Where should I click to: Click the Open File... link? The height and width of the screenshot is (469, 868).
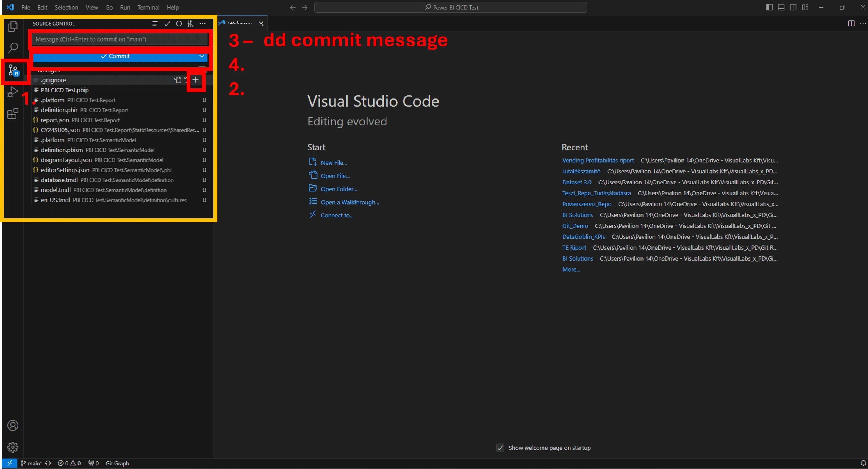pos(335,176)
